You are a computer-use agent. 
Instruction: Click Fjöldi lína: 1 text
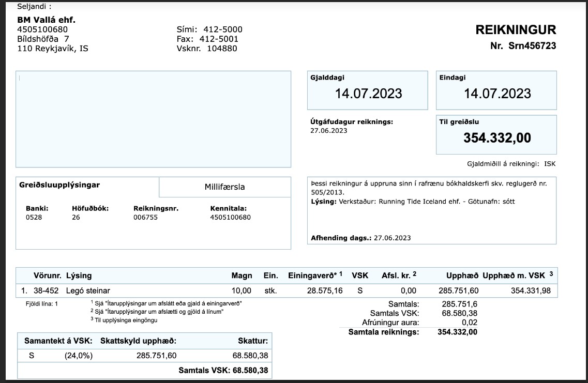point(41,304)
